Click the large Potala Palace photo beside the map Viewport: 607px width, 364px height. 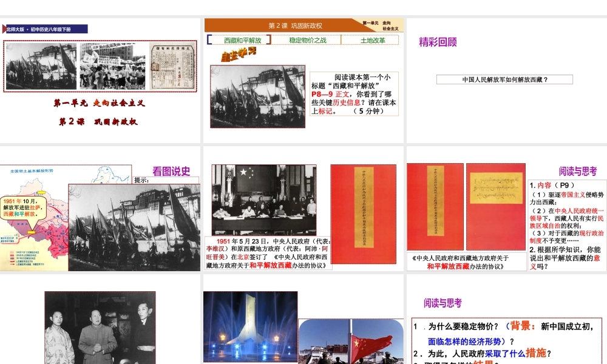click(134, 227)
